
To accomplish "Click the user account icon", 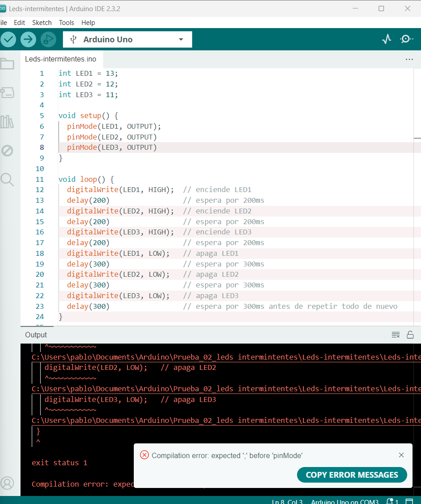I will [x=7, y=483].
